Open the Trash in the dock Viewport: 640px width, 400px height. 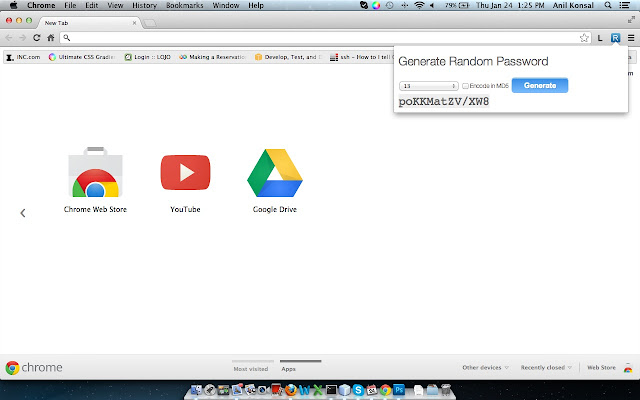click(x=446, y=390)
